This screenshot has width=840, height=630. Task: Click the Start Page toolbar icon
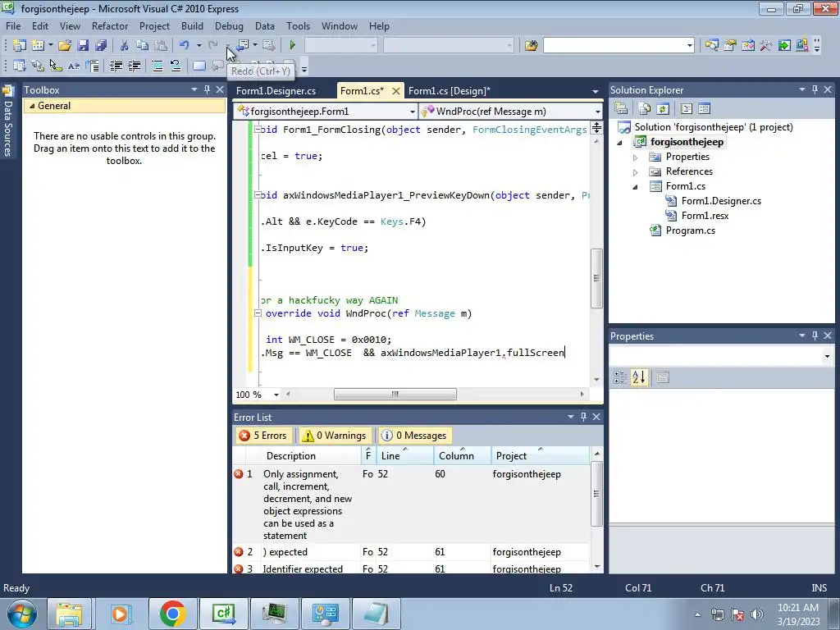click(784, 46)
